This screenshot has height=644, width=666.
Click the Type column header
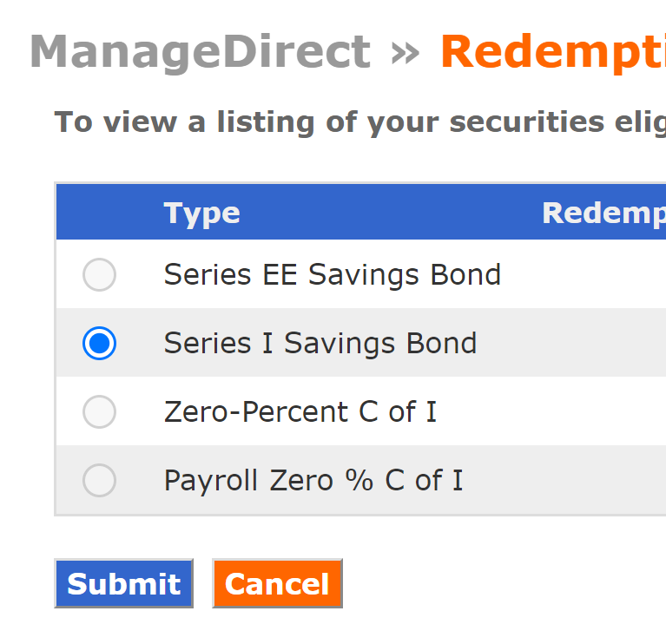201,213
